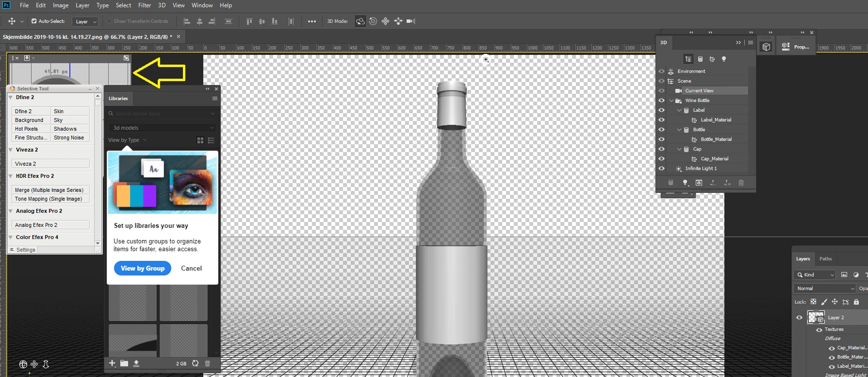Switch Libraries to grid view
The image size is (868, 377).
pyautogui.click(x=200, y=140)
